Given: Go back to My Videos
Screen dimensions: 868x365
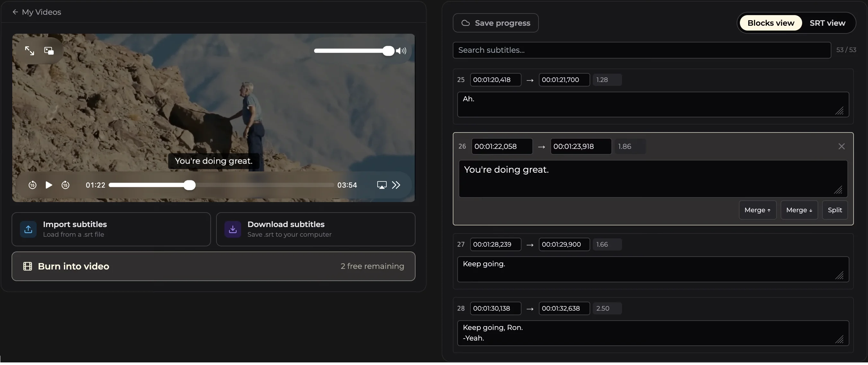Looking at the screenshot, I should 37,12.
